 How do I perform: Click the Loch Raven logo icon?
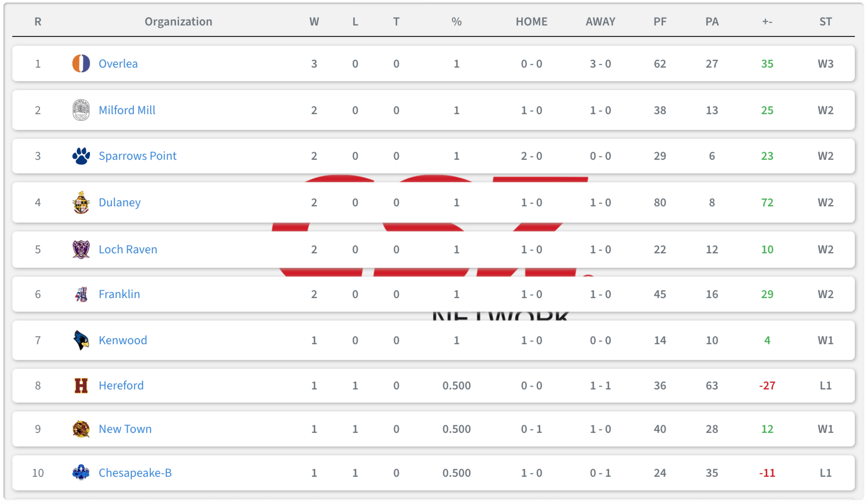tap(81, 249)
